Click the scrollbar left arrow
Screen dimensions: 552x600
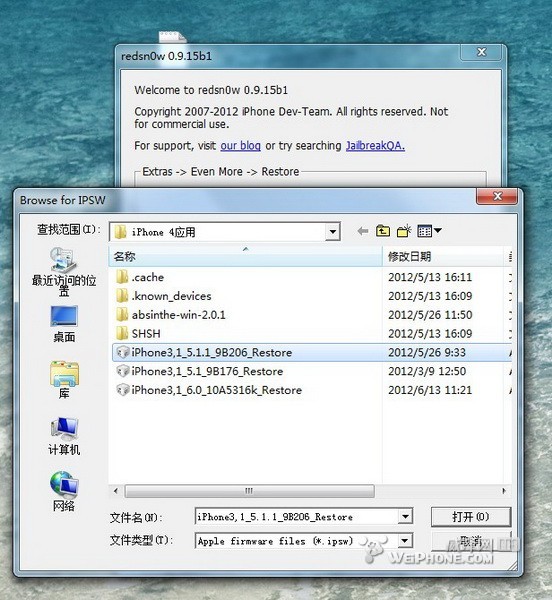pos(116,491)
